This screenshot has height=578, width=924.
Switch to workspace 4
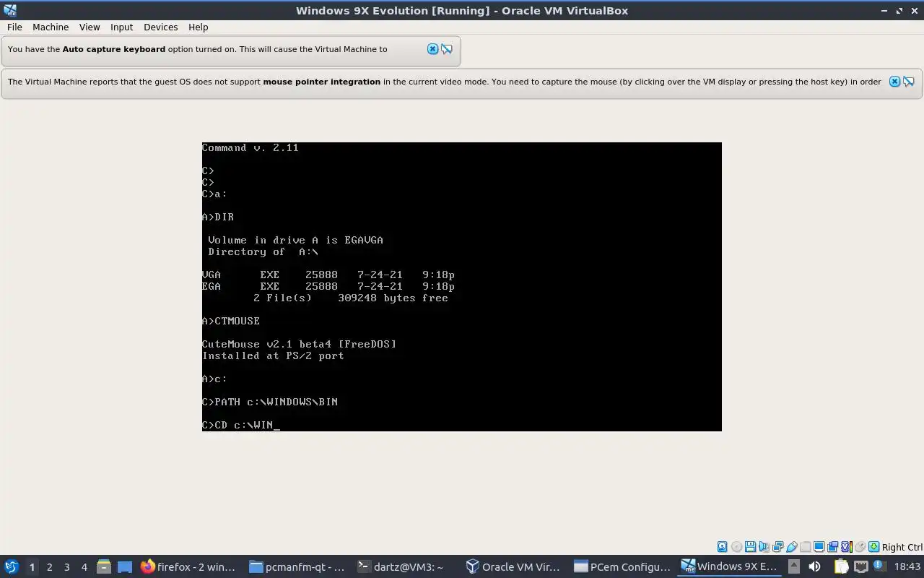click(x=84, y=567)
